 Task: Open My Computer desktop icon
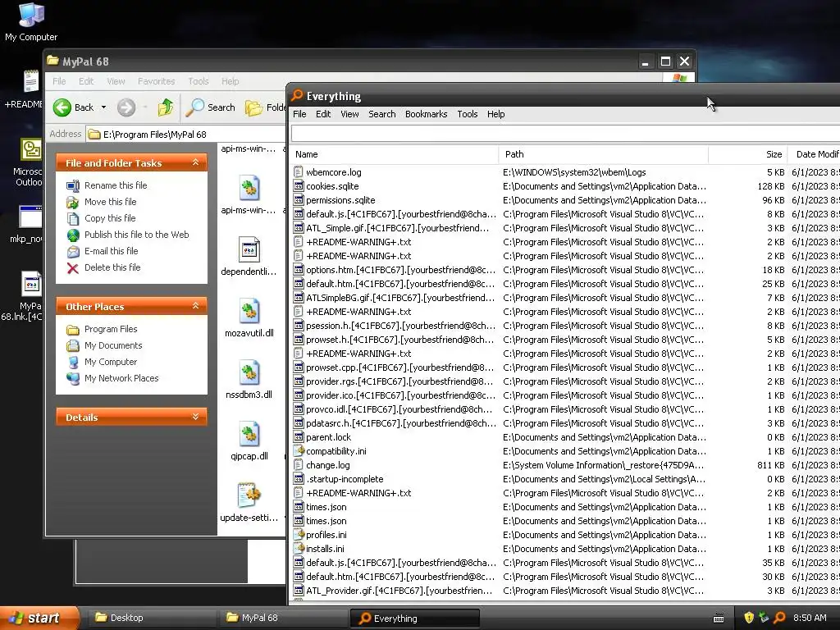point(31,21)
